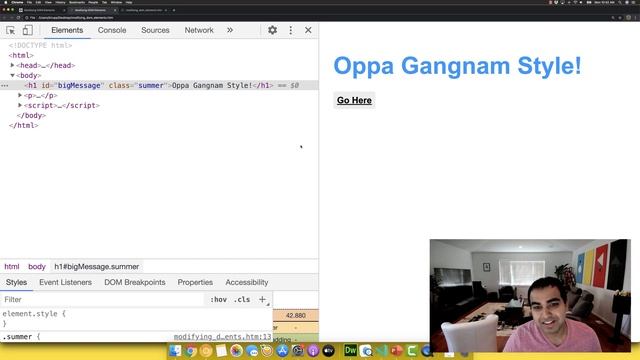Open modifying_d…ents.htm:13 source link
The width and height of the screenshot is (640, 360).
pyautogui.click(x=222, y=337)
